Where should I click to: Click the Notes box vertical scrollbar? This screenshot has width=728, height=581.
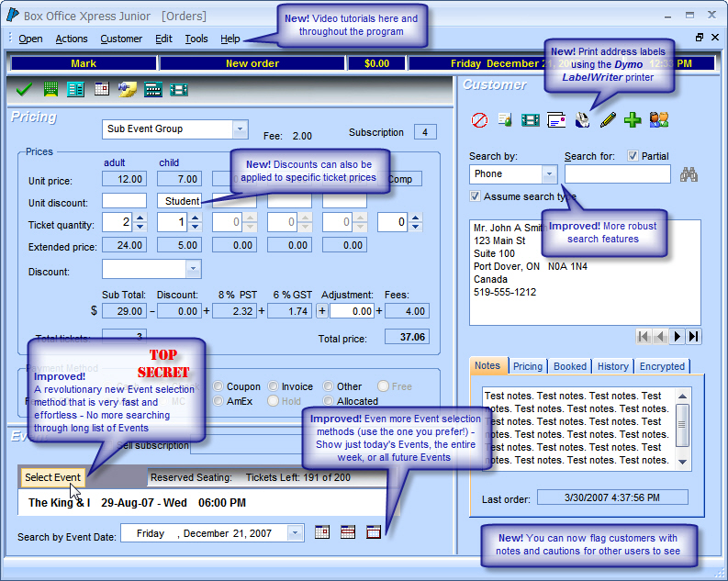pyautogui.click(x=682, y=426)
